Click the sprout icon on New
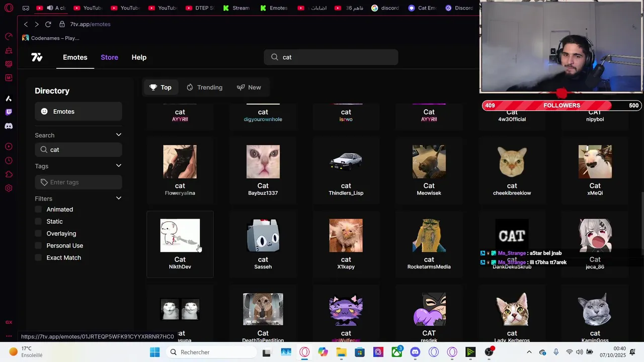Viewport: 644px width, 362px height. click(x=240, y=87)
